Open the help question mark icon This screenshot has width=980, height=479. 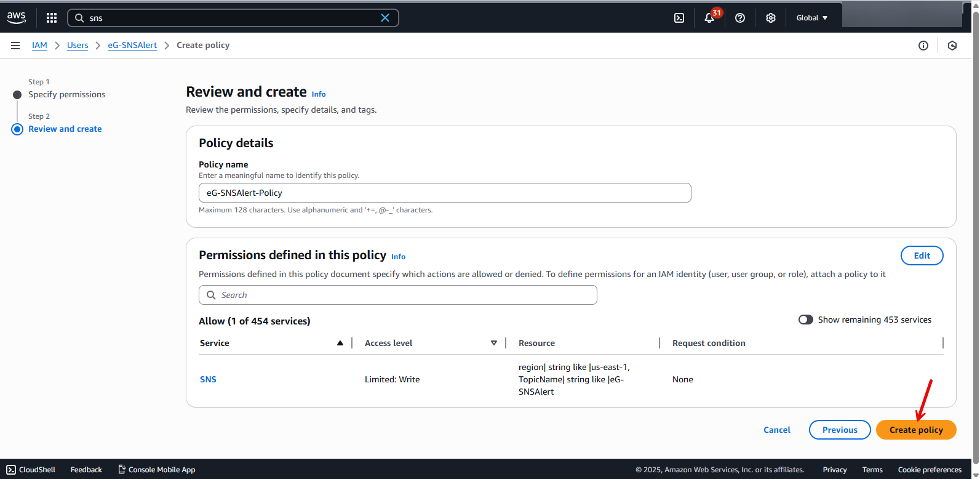(740, 18)
